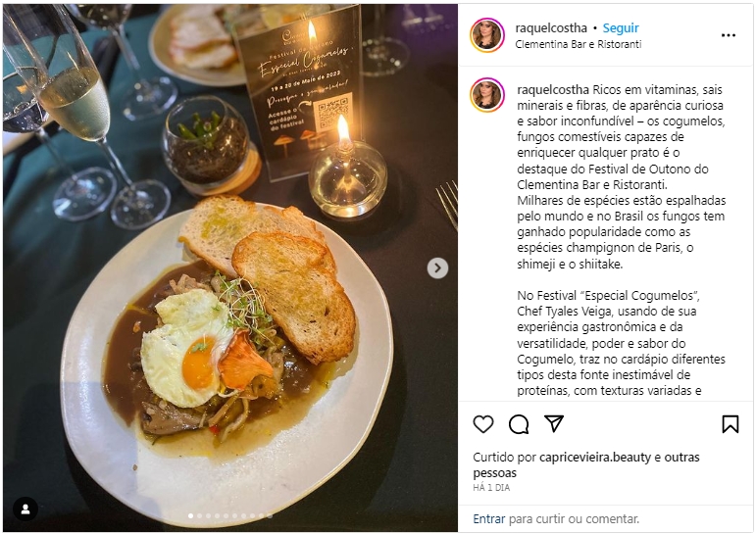Jump to the last carousel indicator dot
This screenshot has width=756, height=534.
[270, 515]
